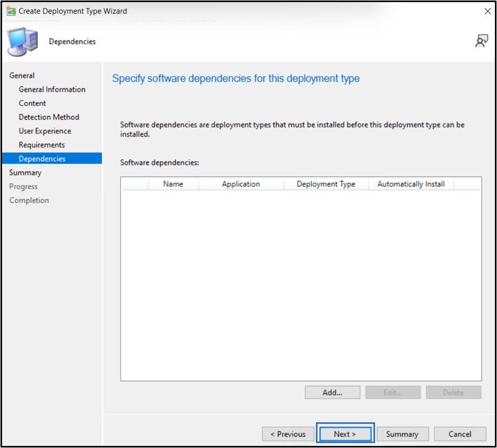The height and width of the screenshot is (448, 497).
Task: Select the highlighted Dependencies step
Action: pyautogui.click(x=52, y=158)
